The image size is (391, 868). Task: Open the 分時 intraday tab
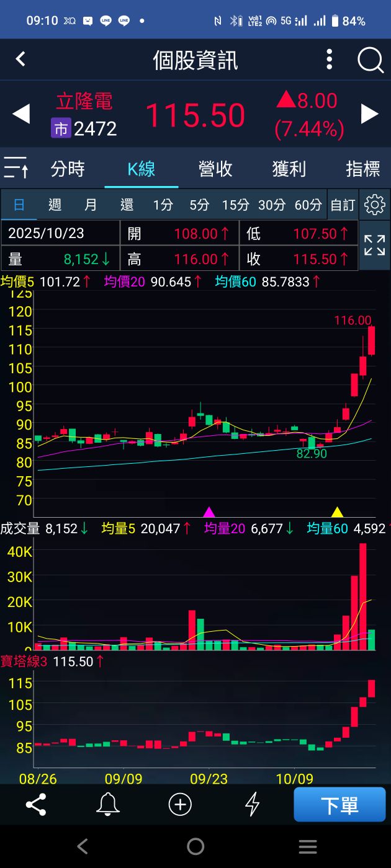click(x=68, y=169)
